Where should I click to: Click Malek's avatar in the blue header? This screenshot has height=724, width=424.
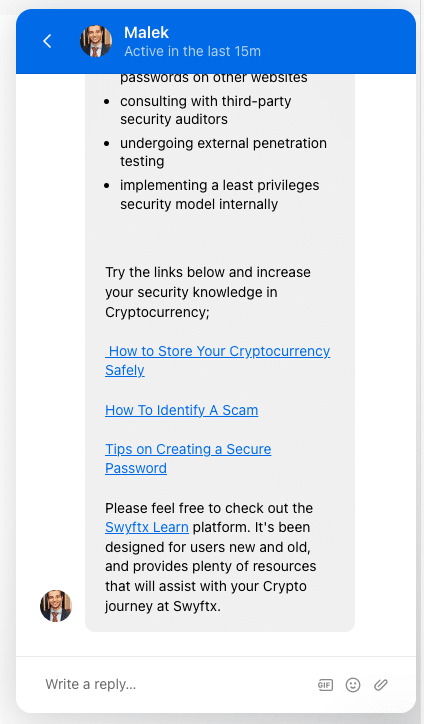click(96, 41)
